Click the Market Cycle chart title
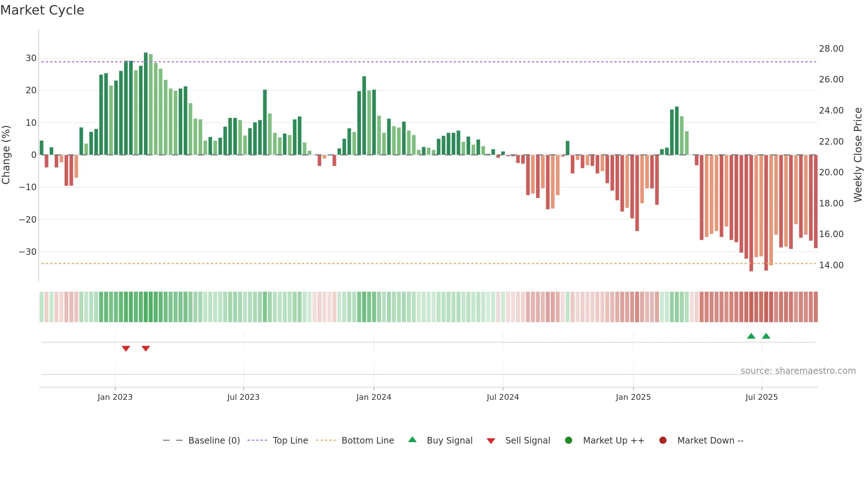868x488 pixels. [42, 10]
